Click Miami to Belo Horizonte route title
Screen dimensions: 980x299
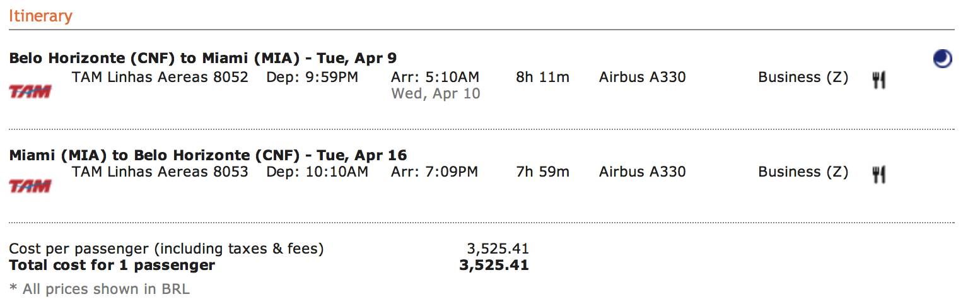[208, 155]
